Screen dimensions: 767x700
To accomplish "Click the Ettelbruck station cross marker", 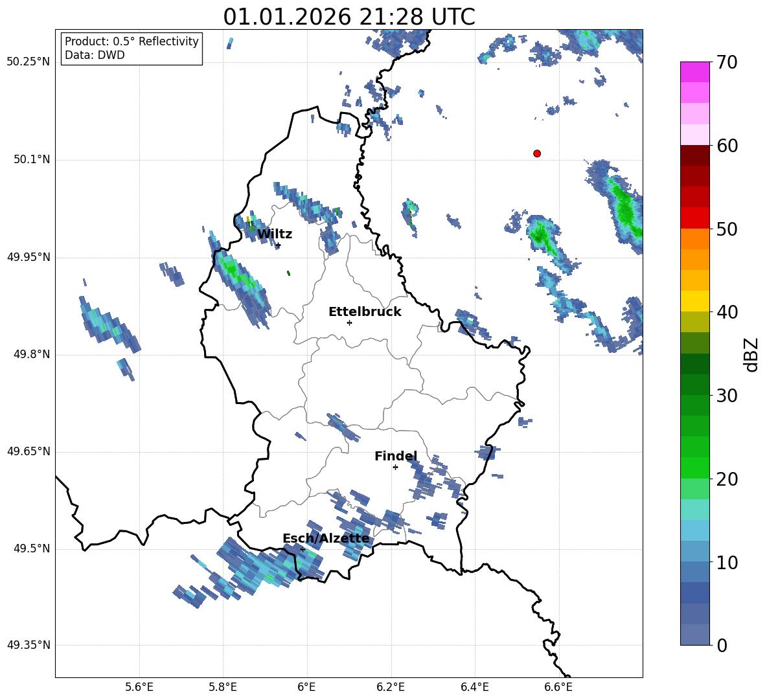I will point(349,322).
